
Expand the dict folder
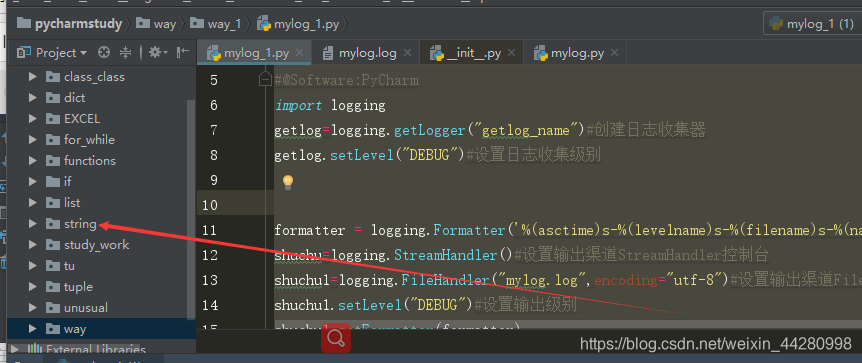click(x=32, y=97)
